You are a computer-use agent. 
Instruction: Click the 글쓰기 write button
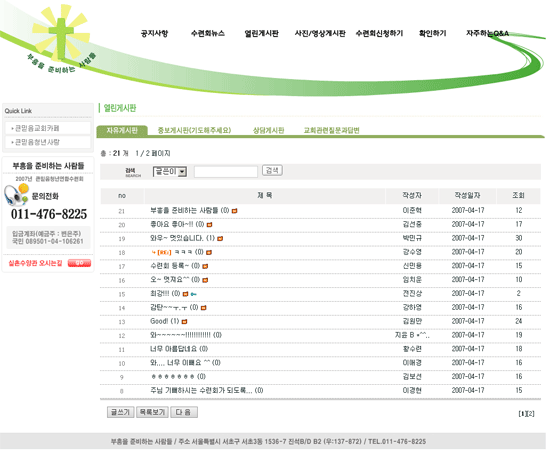pyautogui.click(x=120, y=412)
